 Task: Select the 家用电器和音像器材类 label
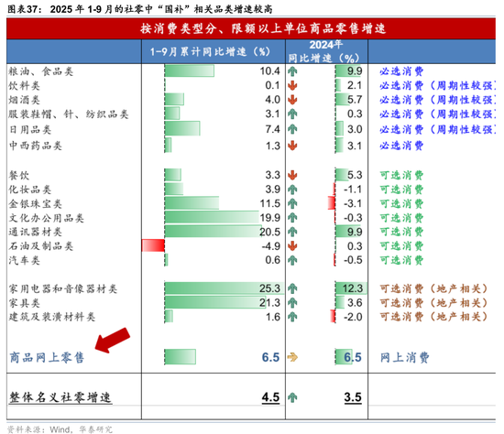63,288
